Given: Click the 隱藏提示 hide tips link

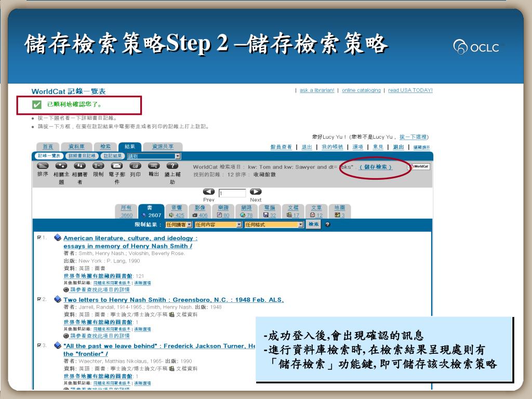Looking at the screenshot, I should click(x=421, y=147).
